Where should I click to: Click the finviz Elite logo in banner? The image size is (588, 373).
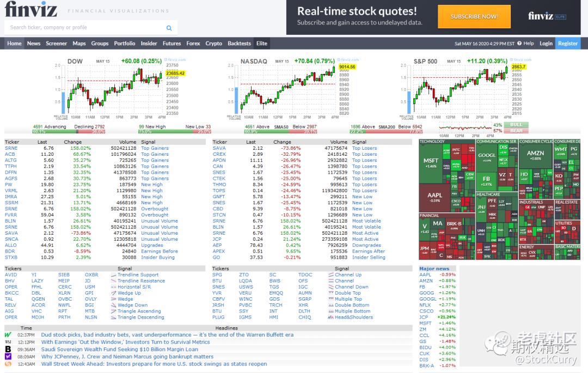547,16
